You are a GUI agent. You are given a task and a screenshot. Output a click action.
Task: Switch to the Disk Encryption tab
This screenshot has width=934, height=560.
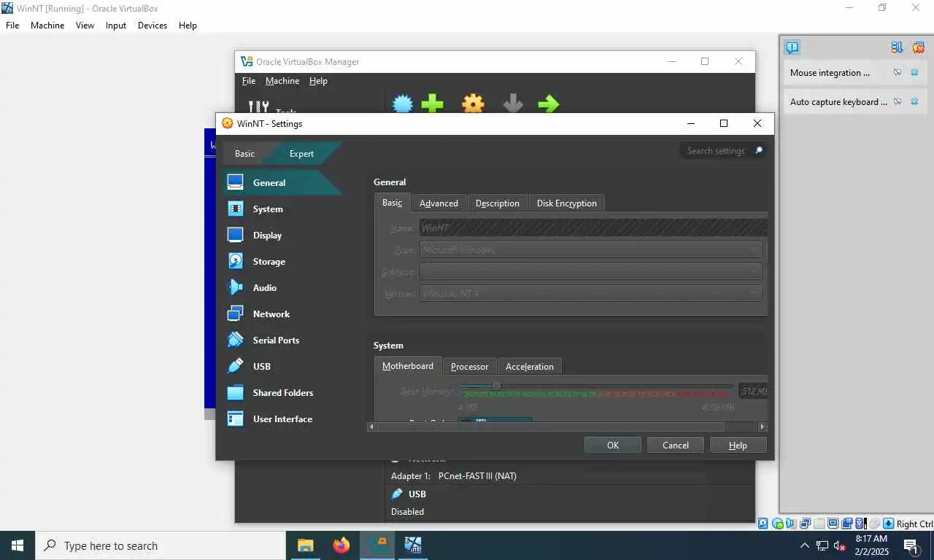(567, 203)
